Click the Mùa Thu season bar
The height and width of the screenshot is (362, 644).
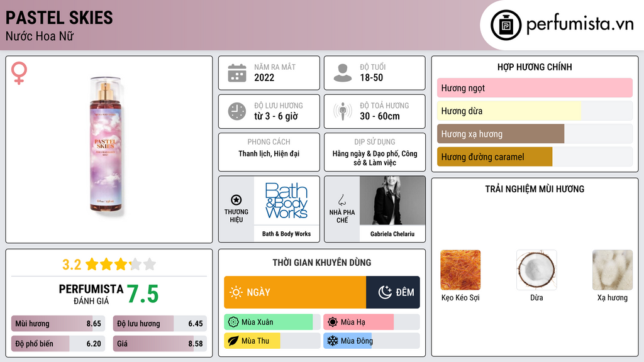pyautogui.click(x=272, y=341)
